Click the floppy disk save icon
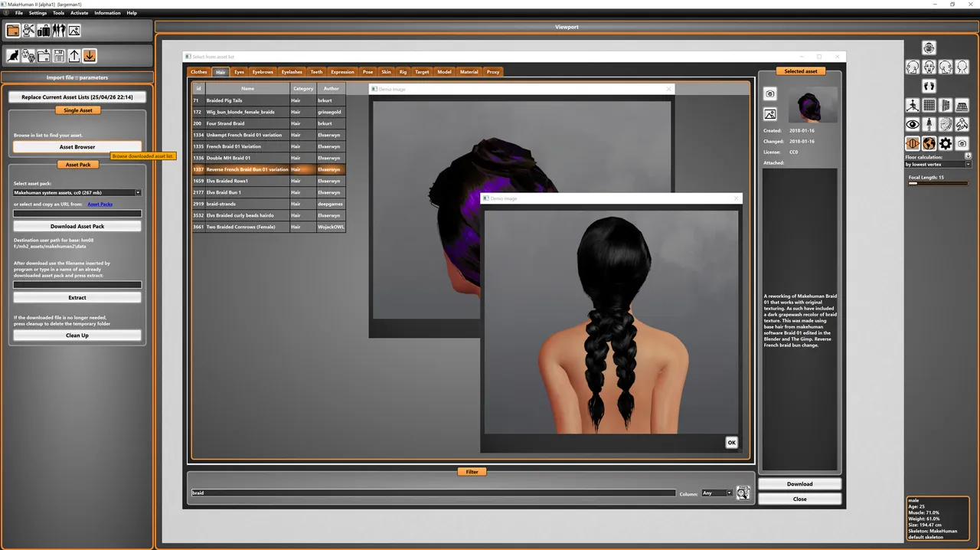This screenshot has height=550, width=980. pyautogui.click(x=59, y=56)
